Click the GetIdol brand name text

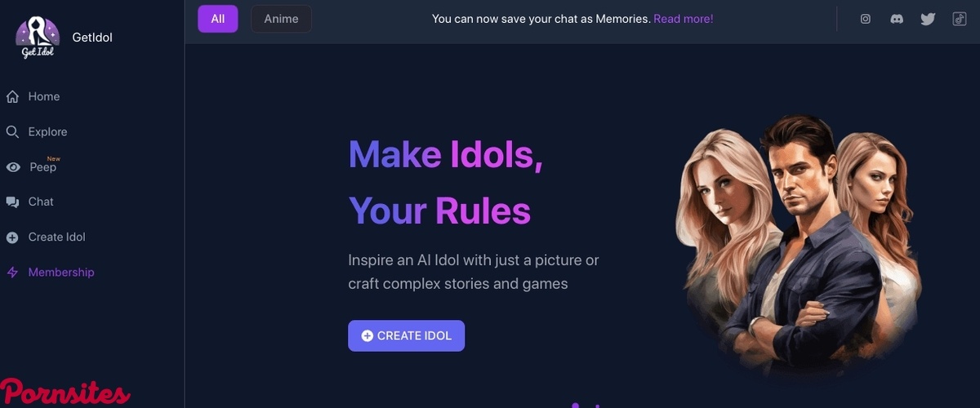(x=92, y=38)
